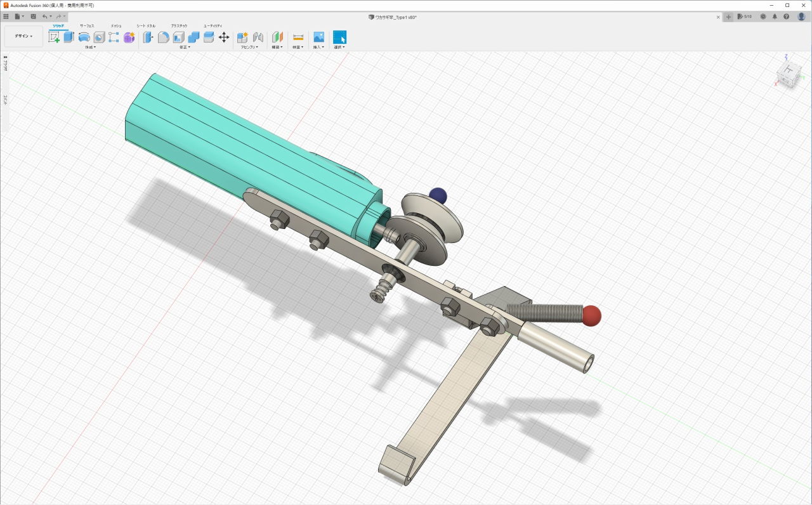Click the ワカサギ竿_Type1 v80 document tab

click(x=392, y=16)
